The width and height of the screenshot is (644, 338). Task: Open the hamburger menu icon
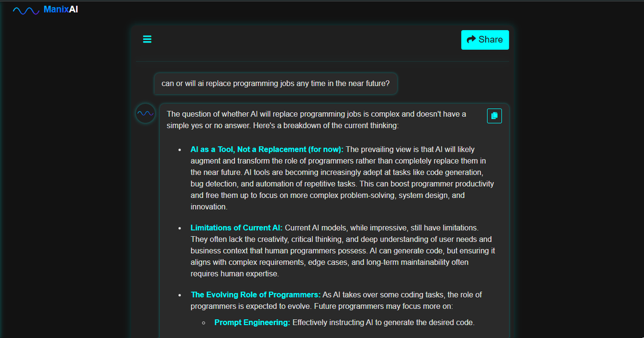[147, 39]
